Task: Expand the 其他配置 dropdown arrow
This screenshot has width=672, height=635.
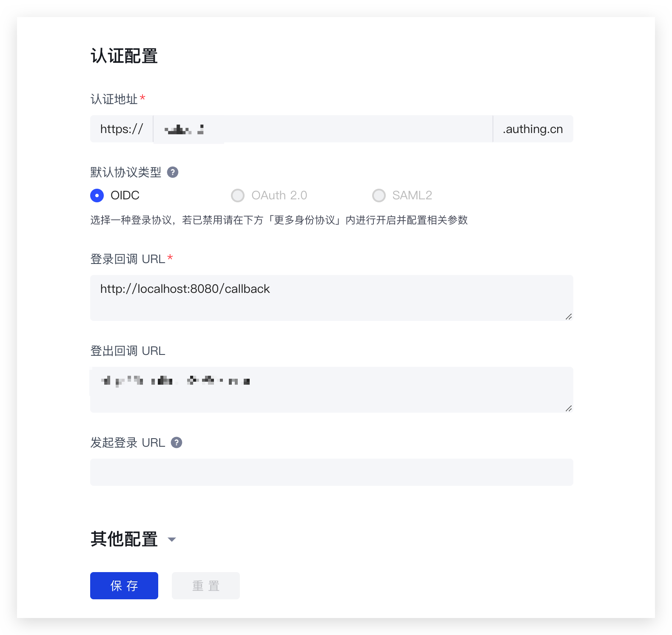Action: pyautogui.click(x=172, y=539)
